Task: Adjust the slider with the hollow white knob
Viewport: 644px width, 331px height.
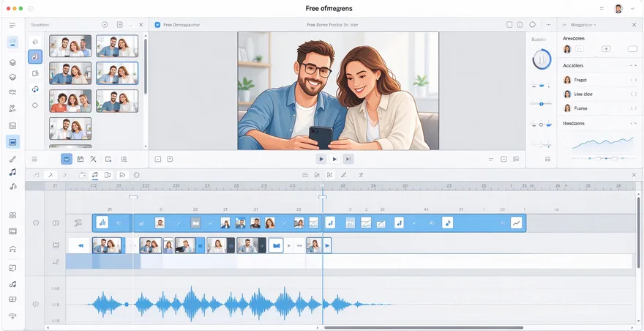Action: (x=541, y=124)
